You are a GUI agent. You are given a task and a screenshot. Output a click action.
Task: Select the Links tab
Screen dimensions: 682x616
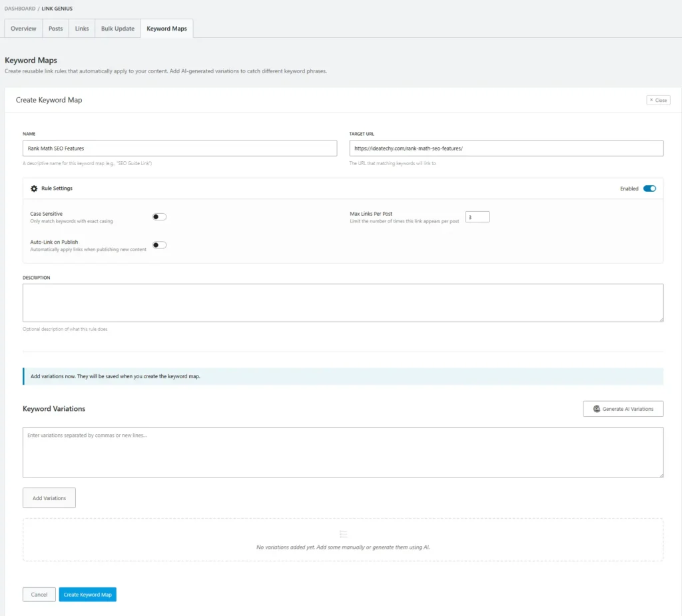[x=81, y=29]
